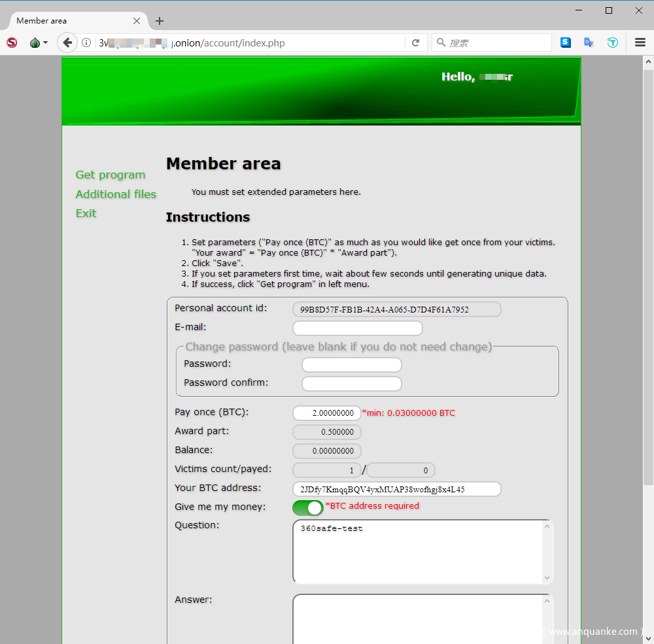Click the Additional files sidebar link

click(x=116, y=194)
